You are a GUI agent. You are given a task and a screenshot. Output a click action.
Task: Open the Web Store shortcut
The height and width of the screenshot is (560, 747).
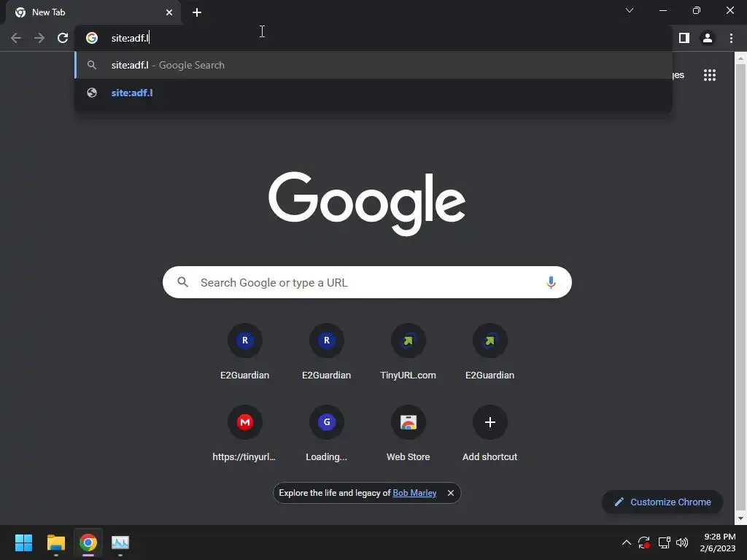[409, 434]
